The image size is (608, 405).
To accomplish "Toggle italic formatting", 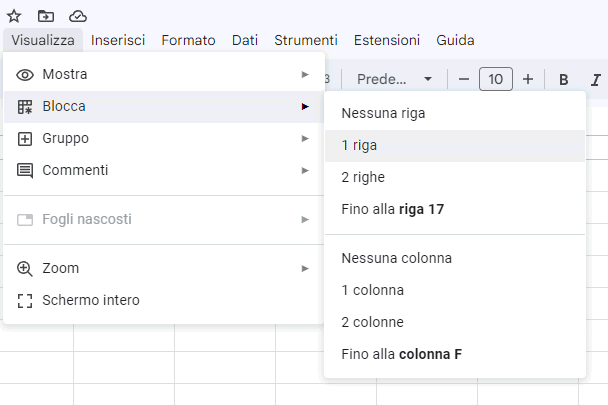I will pyautogui.click(x=595, y=80).
